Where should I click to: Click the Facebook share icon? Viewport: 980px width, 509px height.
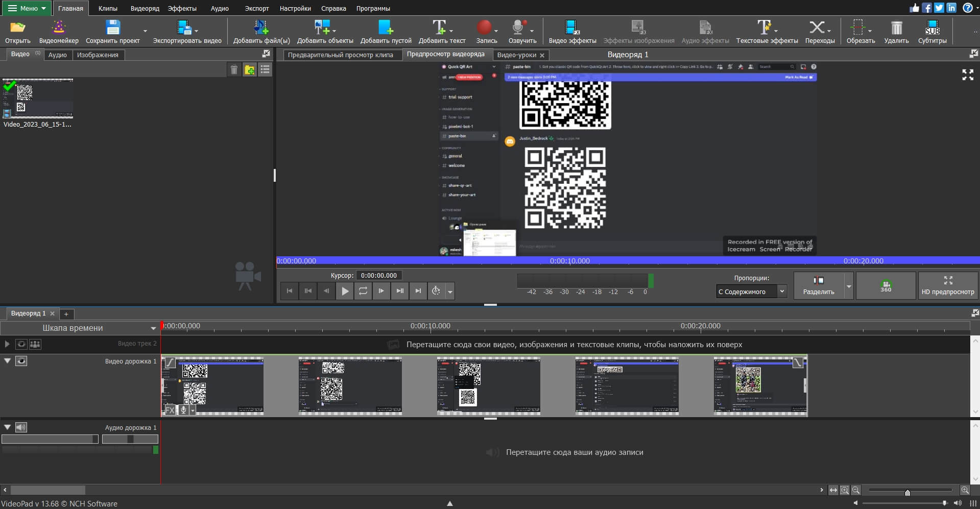(926, 8)
